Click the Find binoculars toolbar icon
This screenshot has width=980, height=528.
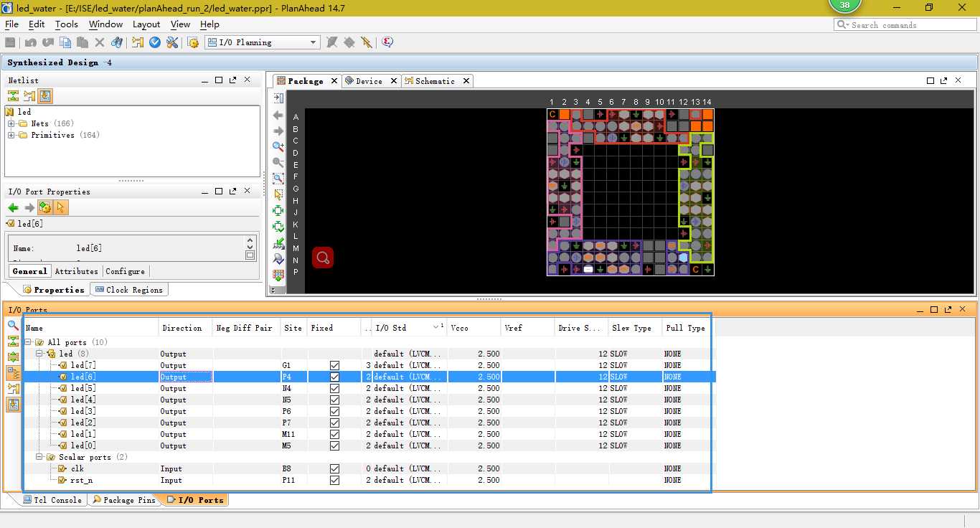[x=117, y=42]
